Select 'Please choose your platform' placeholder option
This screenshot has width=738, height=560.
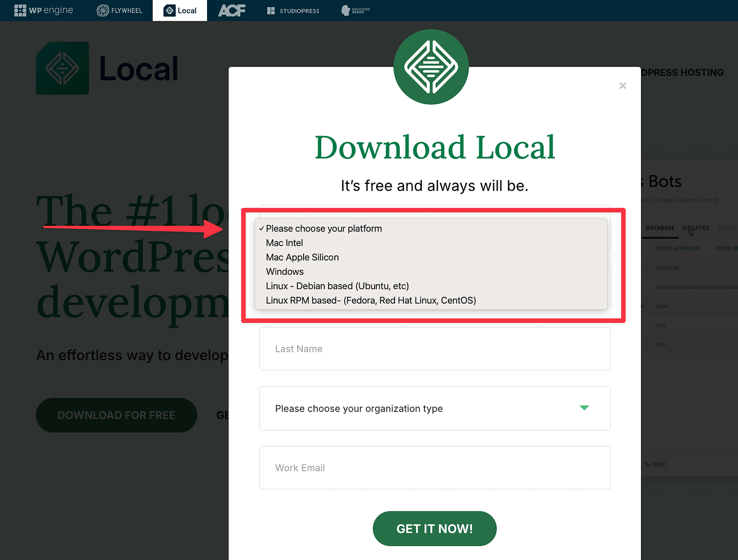coord(323,228)
